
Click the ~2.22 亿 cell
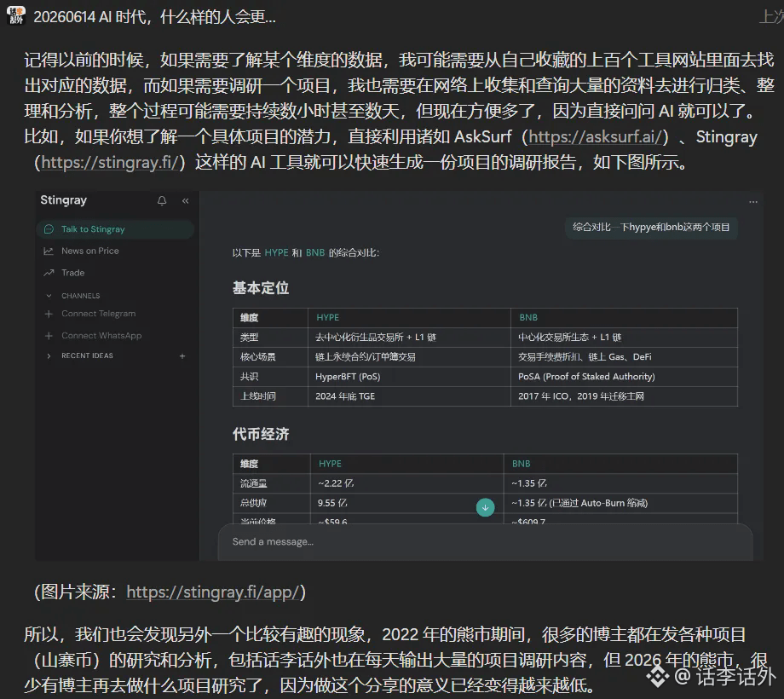point(336,483)
